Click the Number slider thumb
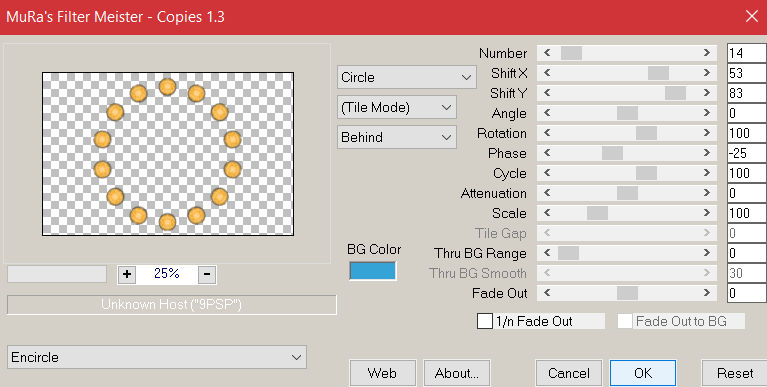This screenshot has width=767, height=387. (x=571, y=53)
